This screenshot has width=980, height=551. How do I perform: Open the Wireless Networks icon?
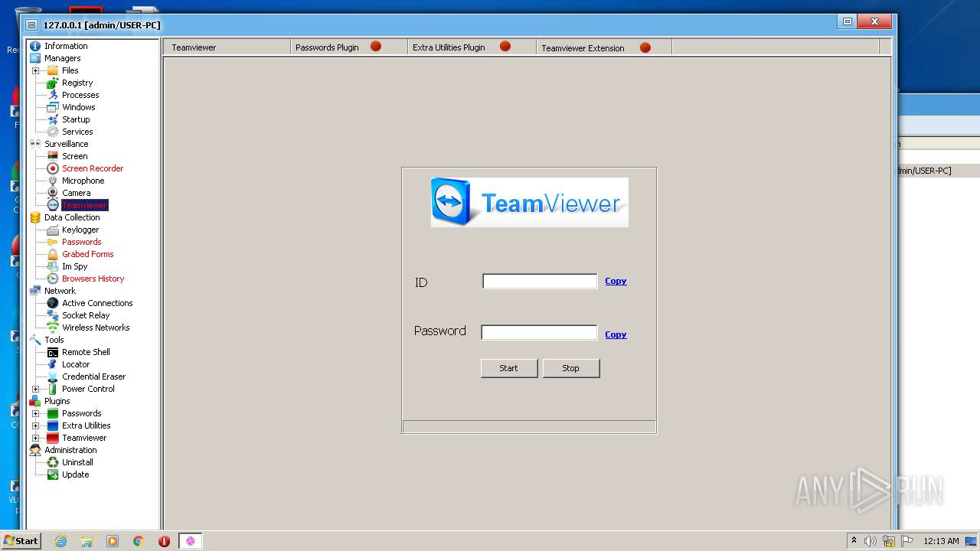(53, 328)
